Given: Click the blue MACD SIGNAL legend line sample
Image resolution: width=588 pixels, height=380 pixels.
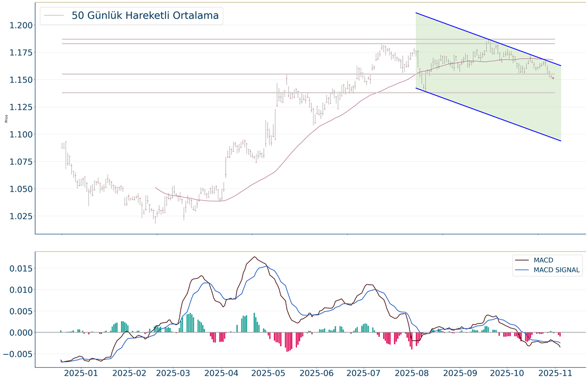Looking at the screenshot, I should click(x=522, y=270).
